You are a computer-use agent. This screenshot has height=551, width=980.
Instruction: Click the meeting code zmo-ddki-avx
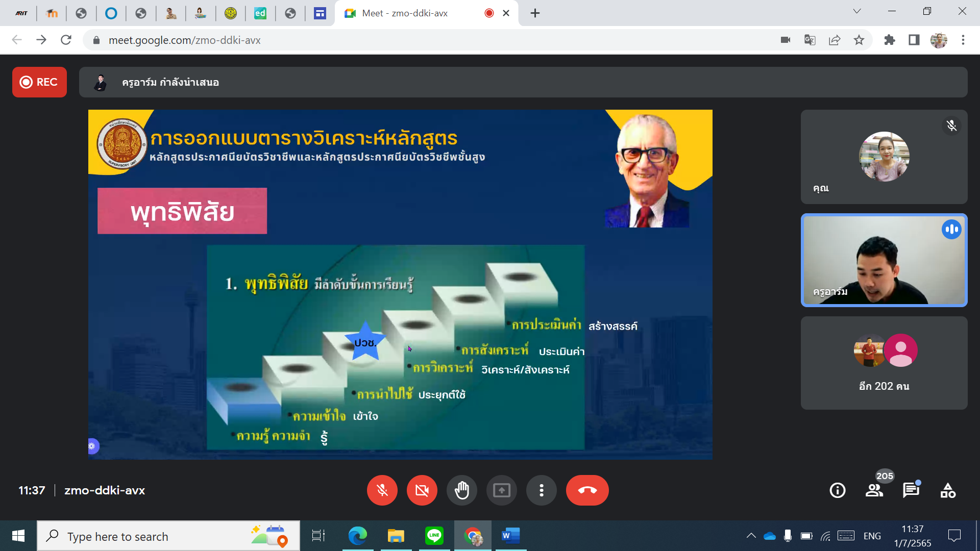(x=105, y=490)
